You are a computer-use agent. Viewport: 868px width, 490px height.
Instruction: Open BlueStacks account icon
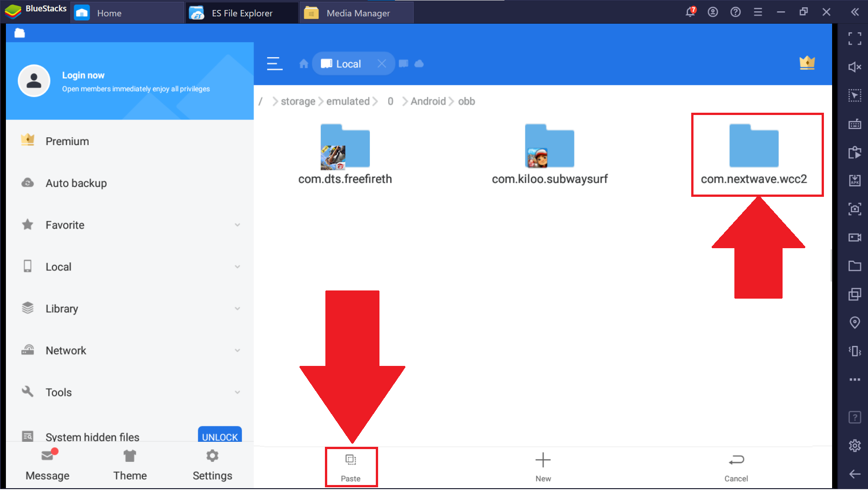(713, 12)
